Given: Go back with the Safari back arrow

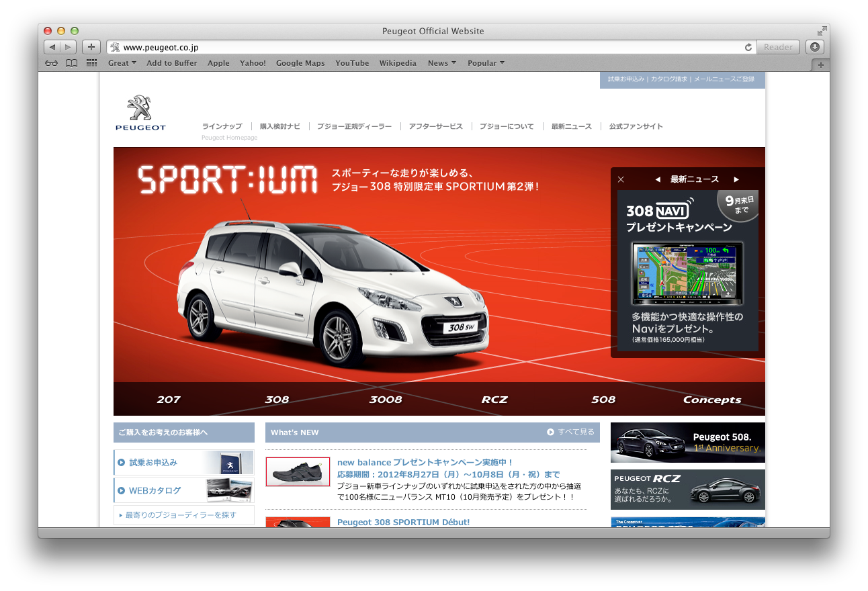Looking at the screenshot, I should (52, 47).
